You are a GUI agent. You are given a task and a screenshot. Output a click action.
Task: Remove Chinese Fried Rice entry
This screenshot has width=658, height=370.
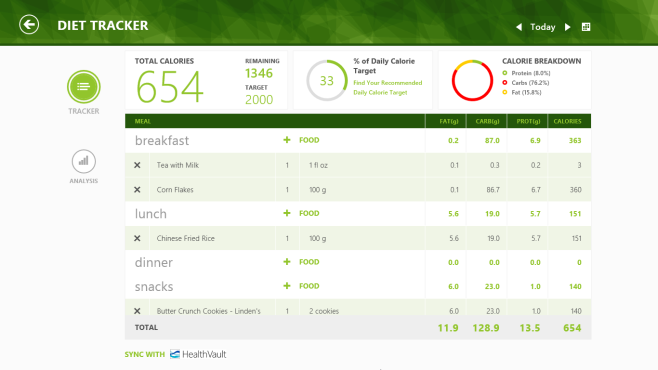(137, 238)
